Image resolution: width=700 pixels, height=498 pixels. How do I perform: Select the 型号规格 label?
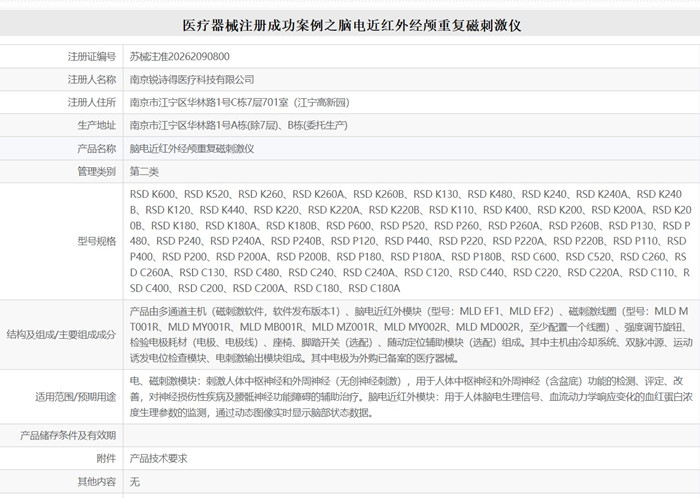pos(96,241)
